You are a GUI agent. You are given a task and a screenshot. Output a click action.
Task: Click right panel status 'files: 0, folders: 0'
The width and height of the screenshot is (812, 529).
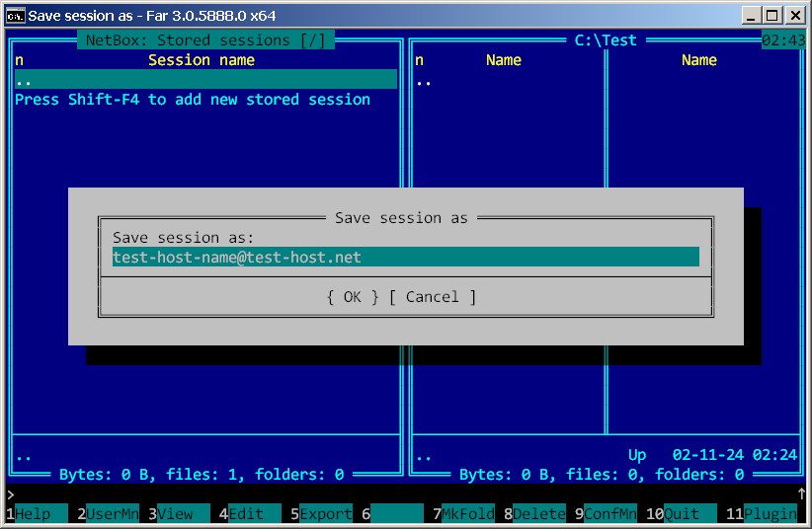(x=655, y=474)
